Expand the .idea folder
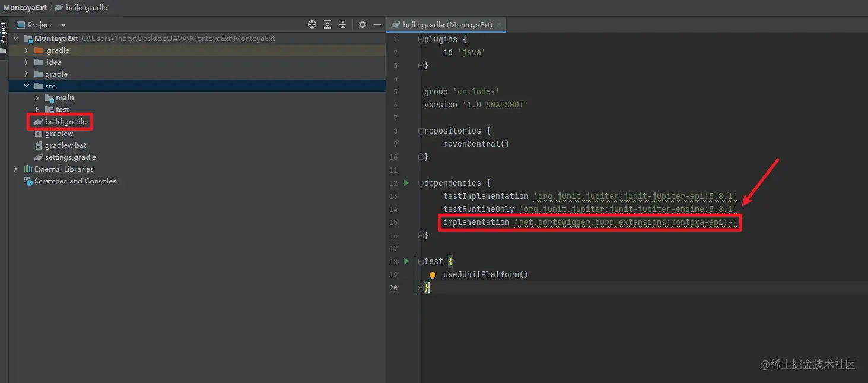The height and width of the screenshot is (383, 868). click(x=26, y=62)
